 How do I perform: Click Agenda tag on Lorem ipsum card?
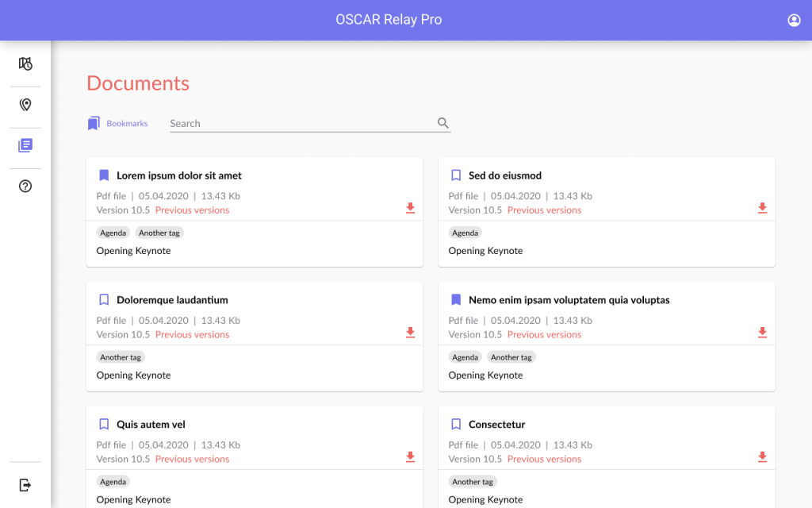pos(113,233)
